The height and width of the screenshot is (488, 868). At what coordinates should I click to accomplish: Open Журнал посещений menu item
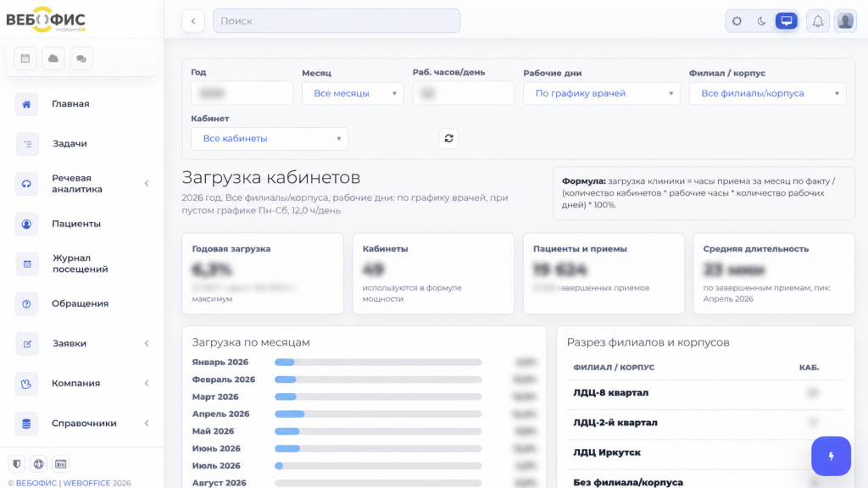point(82,264)
